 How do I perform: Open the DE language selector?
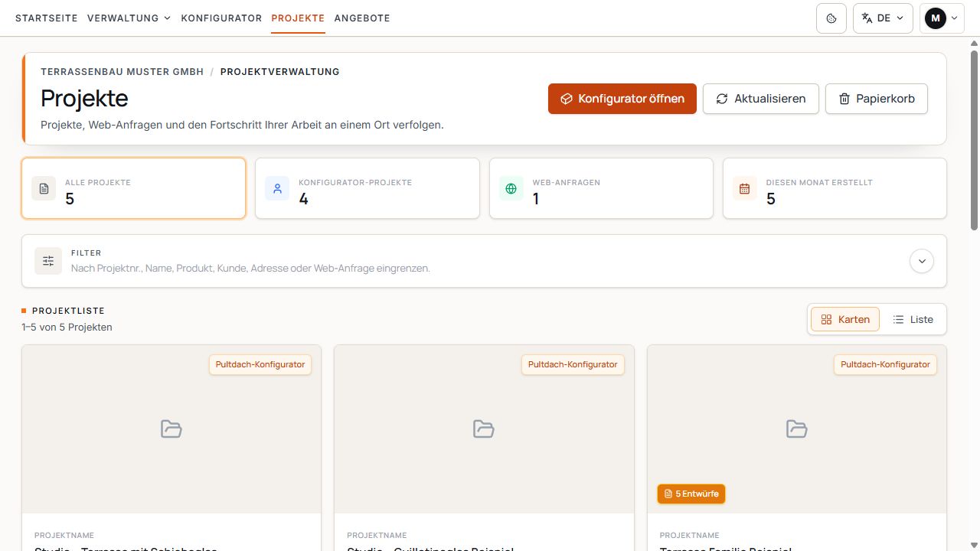point(883,18)
